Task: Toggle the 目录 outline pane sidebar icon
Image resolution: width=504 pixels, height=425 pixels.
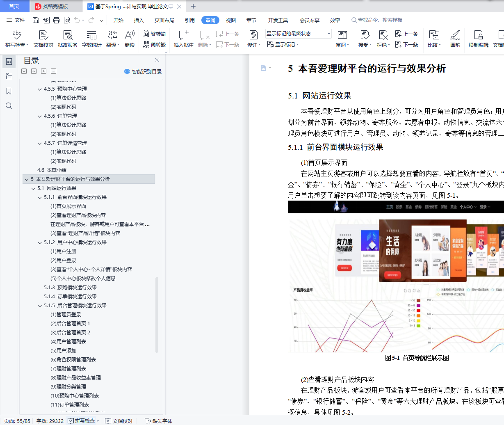Action: pyautogui.click(x=9, y=62)
